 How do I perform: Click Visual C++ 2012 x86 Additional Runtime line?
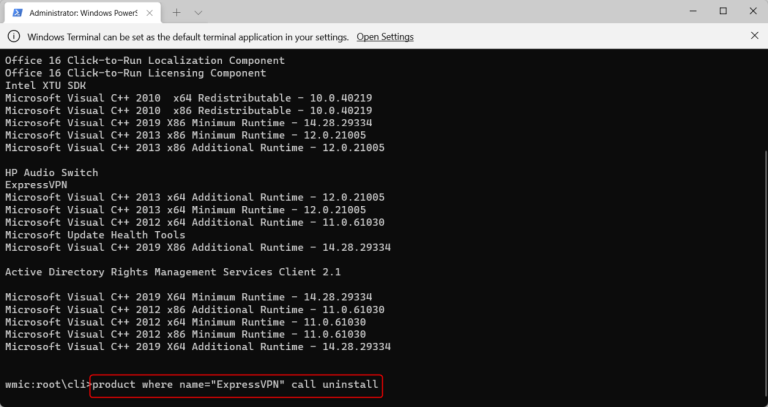[x=195, y=310]
